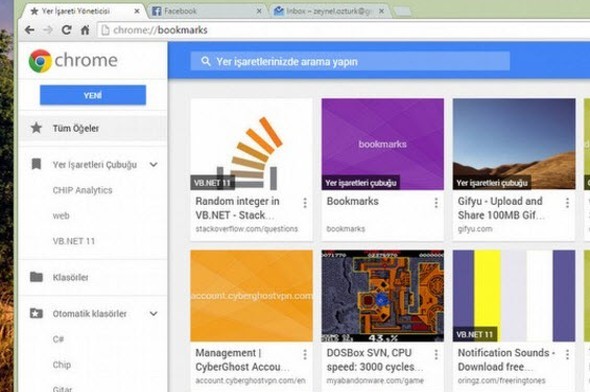Open options menu for Notification Sounds card

(567, 354)
